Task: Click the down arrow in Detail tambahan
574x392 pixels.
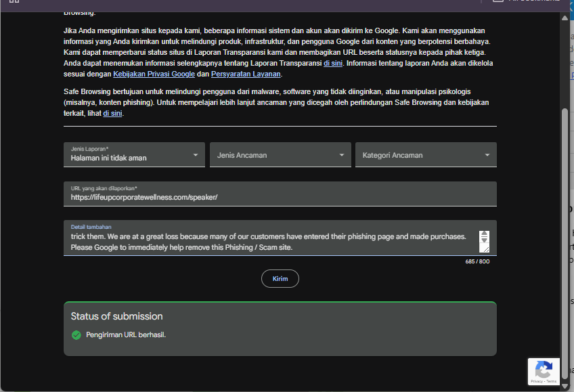Action: [x=485, y=240]
